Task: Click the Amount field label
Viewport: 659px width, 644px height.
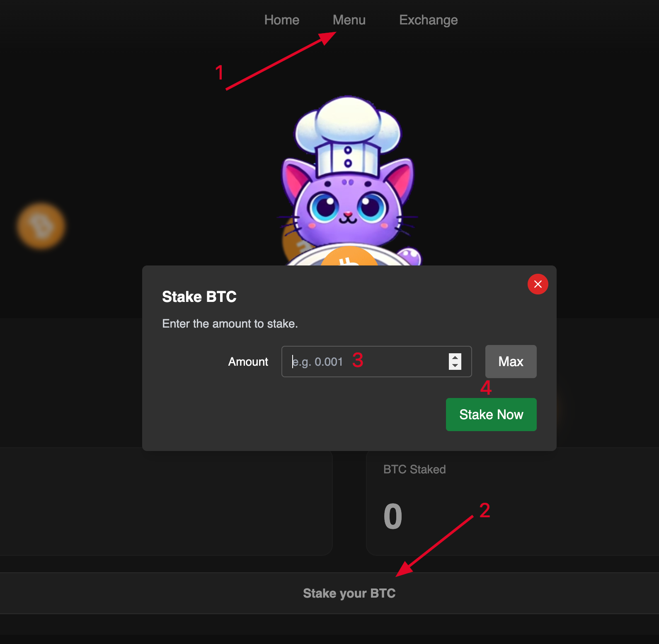Action: (248, 362)
